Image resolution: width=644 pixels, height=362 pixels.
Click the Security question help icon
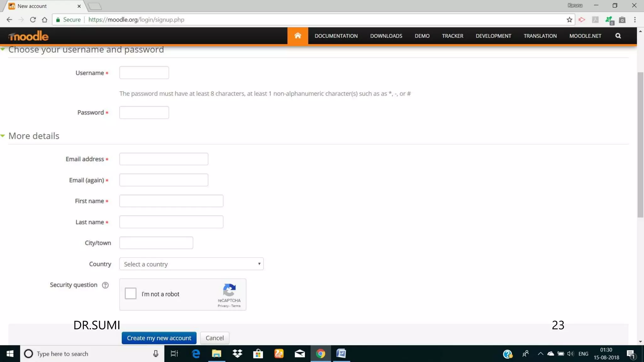point(105,285)
